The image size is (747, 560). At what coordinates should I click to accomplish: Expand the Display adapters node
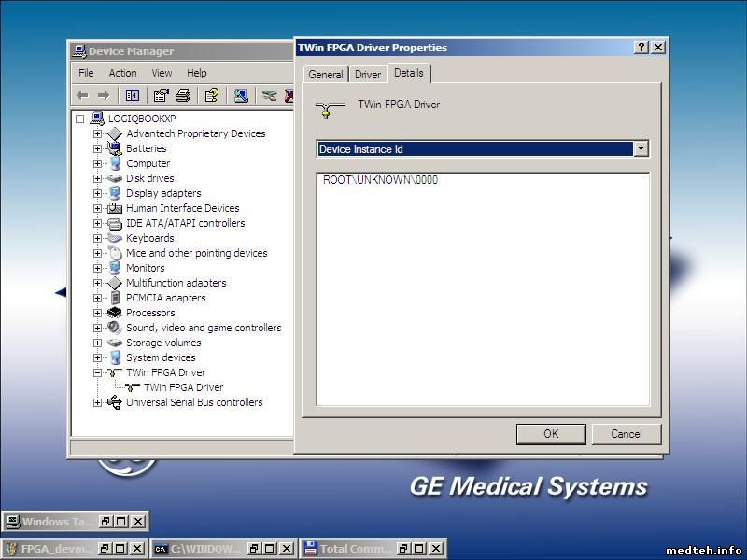[97, 193]
